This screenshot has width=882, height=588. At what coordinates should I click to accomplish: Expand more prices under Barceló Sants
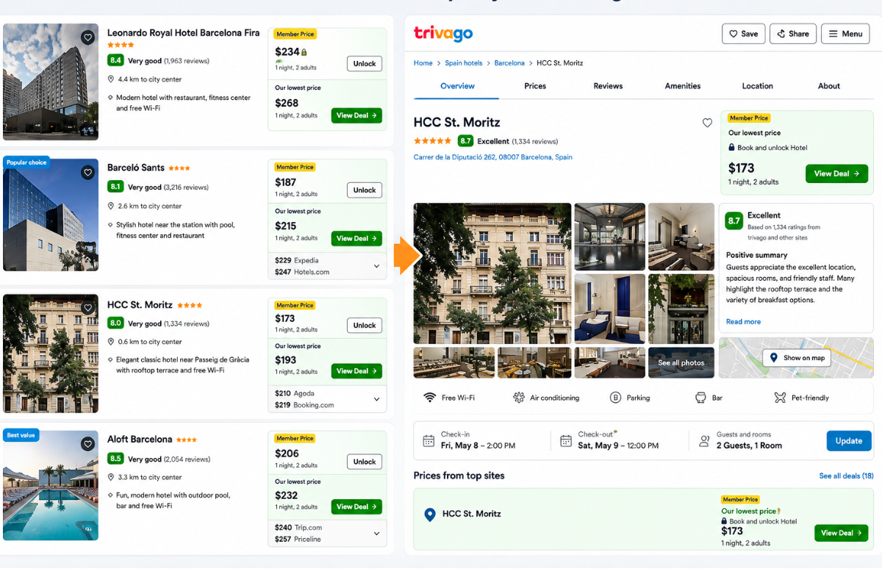coord(376,266)
